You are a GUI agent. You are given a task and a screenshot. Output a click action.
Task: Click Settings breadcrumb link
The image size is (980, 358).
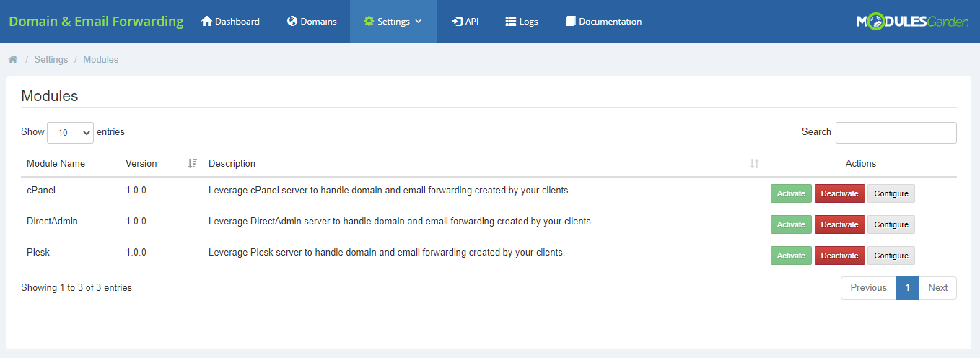pos(51,60)
